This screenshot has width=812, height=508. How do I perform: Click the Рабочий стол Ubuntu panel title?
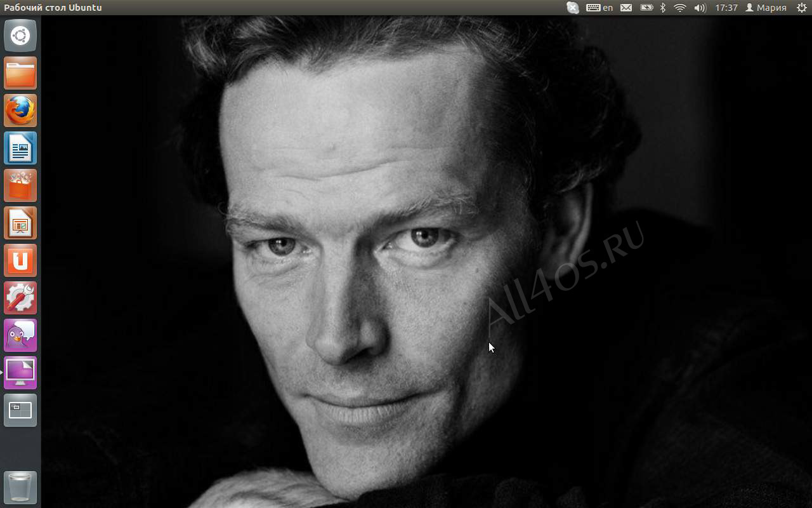(53, 8)
